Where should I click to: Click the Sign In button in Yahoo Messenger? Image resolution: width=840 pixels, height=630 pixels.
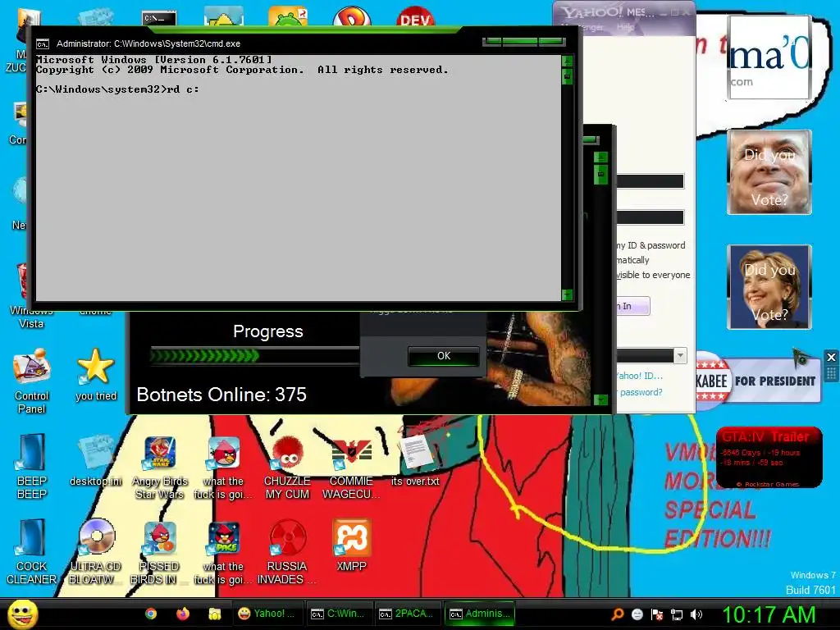pyautogui.click(x=632, y=306)
